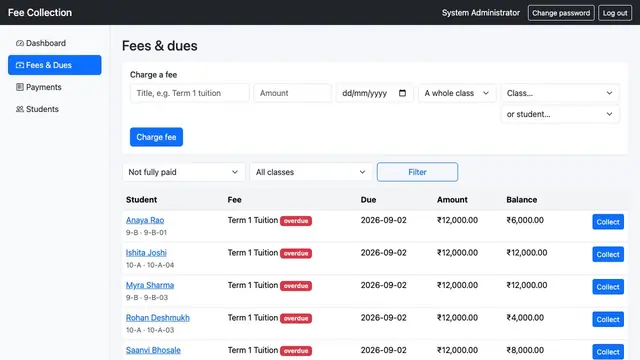Open Dashboard from the sidebar
Image resolution: width=640 pixels, height=360 pixels.
[x=55, y=43]
